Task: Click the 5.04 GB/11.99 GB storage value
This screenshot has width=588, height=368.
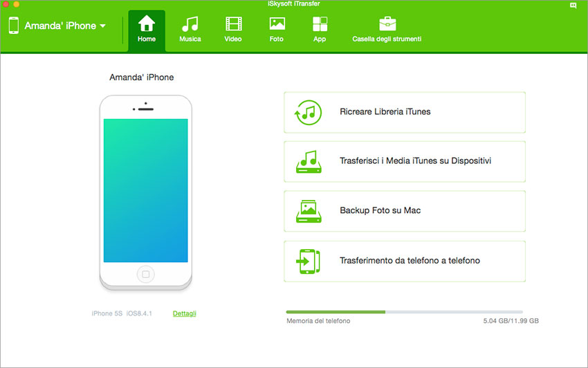Action: 511,321
